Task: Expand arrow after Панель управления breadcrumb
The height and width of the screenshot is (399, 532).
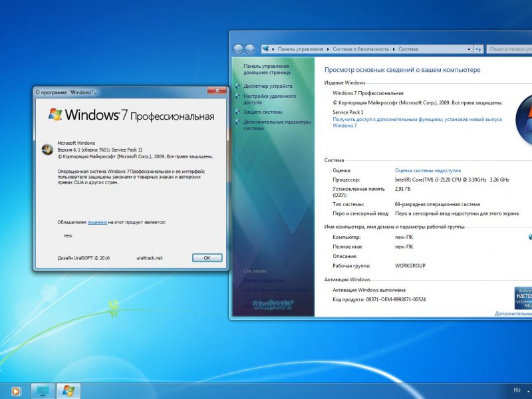Action: [328, 49]
